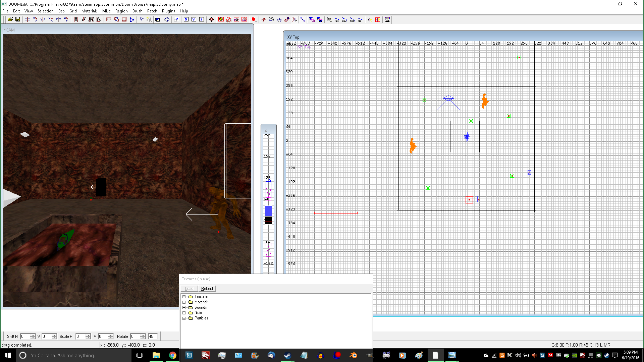Viewport: 644px width, 362px height.
Task: Click the Sounds folder label
Action: pos(201,307)
